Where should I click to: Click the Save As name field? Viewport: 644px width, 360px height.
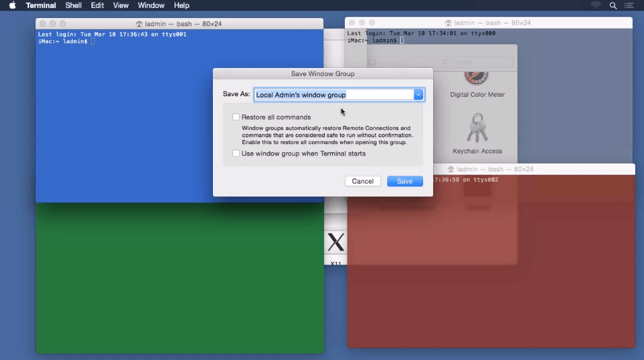click(x=334, y=95)
